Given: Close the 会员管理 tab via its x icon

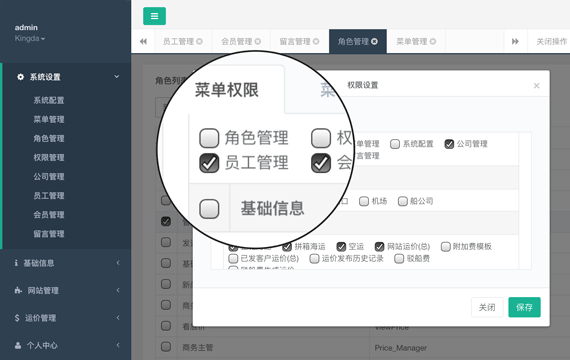Looking at the screenshot, I should tap(258, 41).
